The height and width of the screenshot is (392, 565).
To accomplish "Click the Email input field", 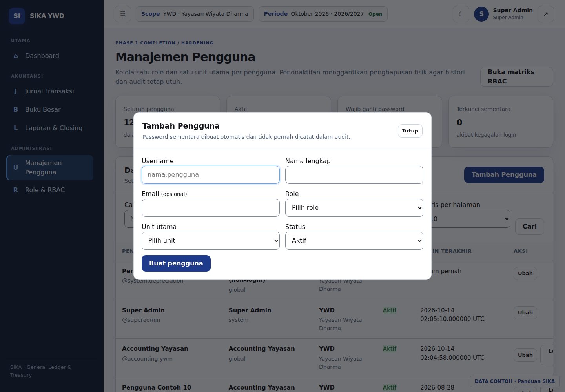I will 211,208.
